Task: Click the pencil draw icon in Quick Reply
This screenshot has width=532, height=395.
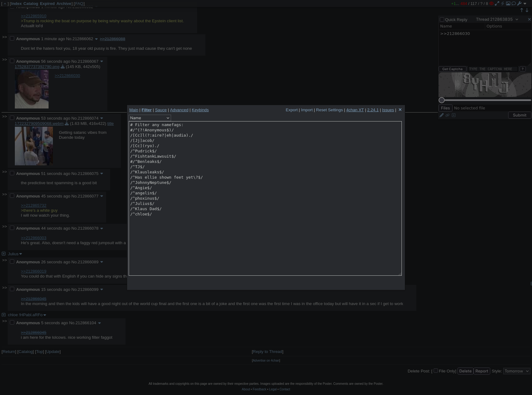Action: tap(442, 115)
